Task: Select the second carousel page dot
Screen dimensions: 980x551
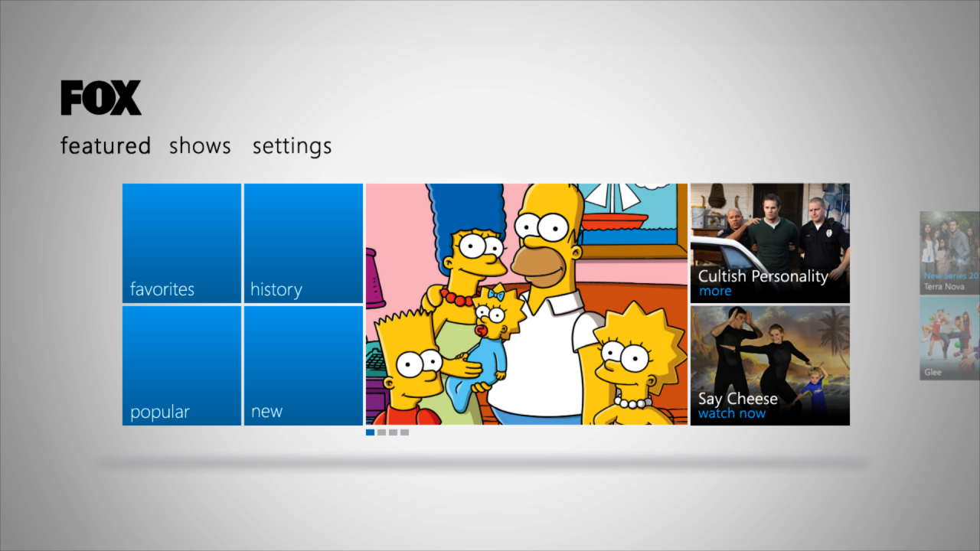Action: [x=381, y=432]
